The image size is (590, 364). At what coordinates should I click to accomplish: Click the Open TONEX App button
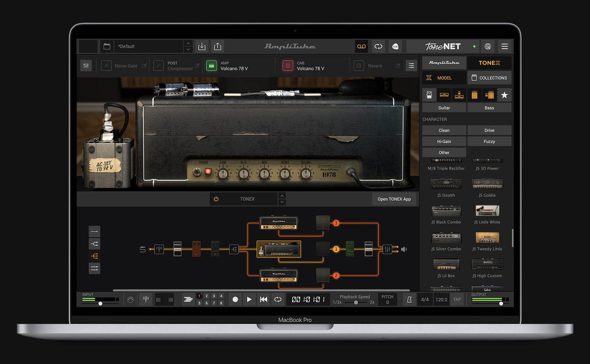(394, 199)
